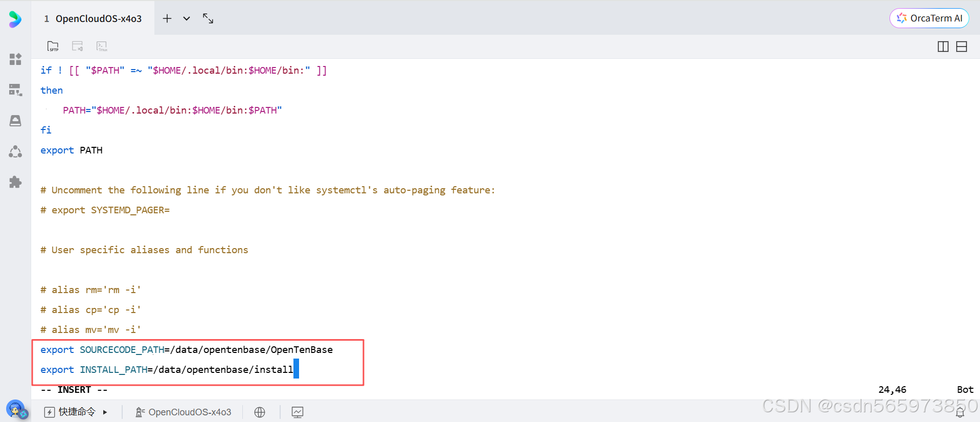Viewport: 980px width, 422px height.
Task: Click the User specific aliases comment line
Action: (144, 250)
